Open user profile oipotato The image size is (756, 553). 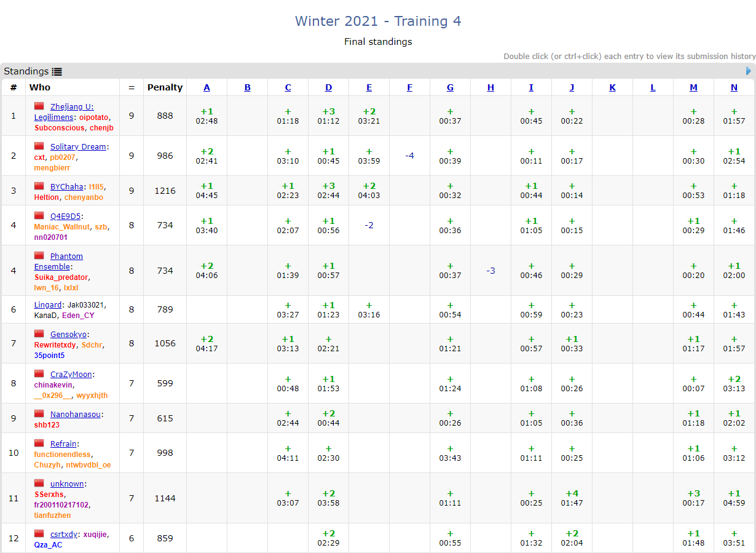point(94,117)
